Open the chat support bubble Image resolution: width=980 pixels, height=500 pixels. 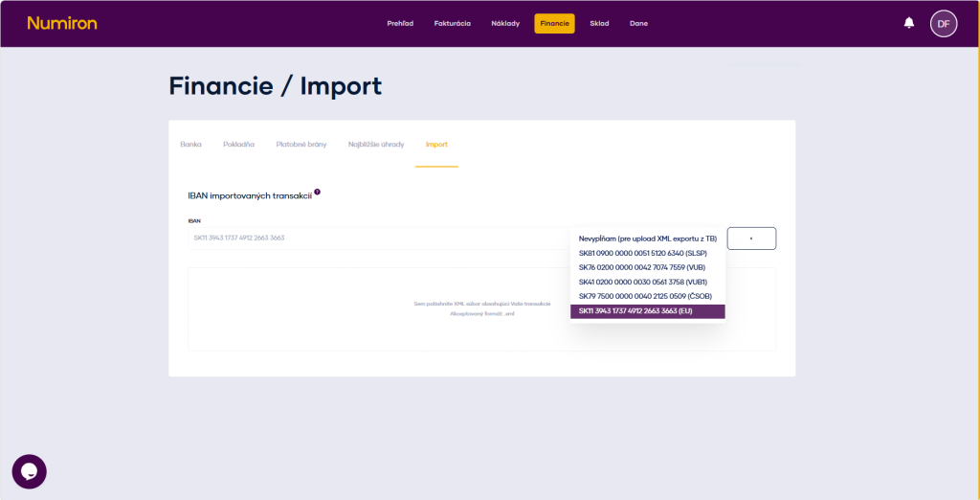[30, 471]
